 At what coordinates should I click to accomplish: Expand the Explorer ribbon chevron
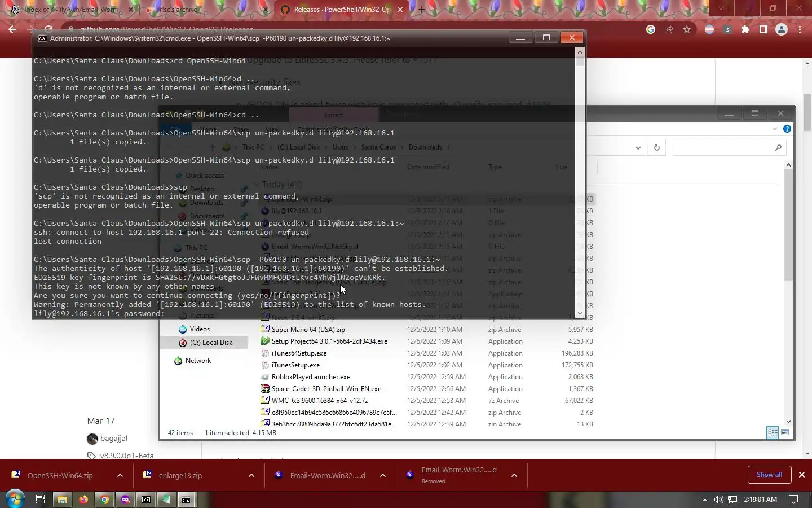point(774,129)
